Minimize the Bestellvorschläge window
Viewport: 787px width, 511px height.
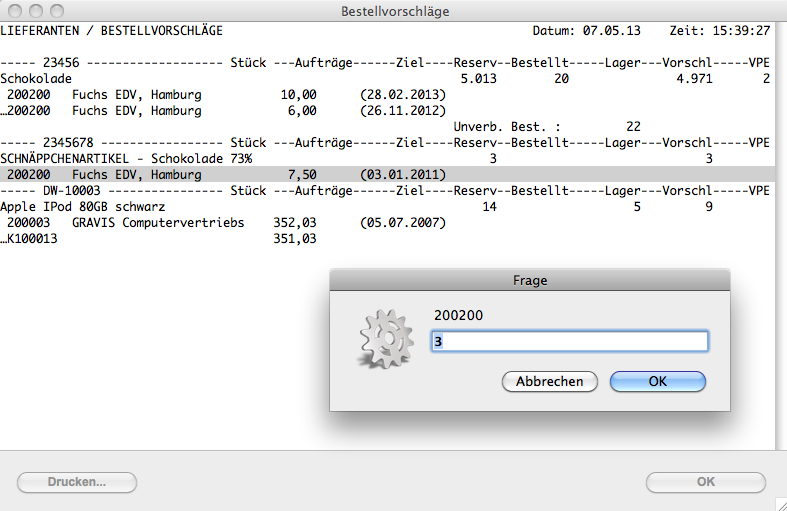(35, 11)
